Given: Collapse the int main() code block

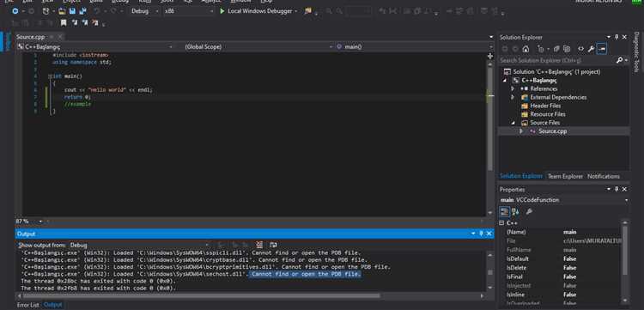Looking at the screenshot, I should pyautogui.click(x=50, y=76).
